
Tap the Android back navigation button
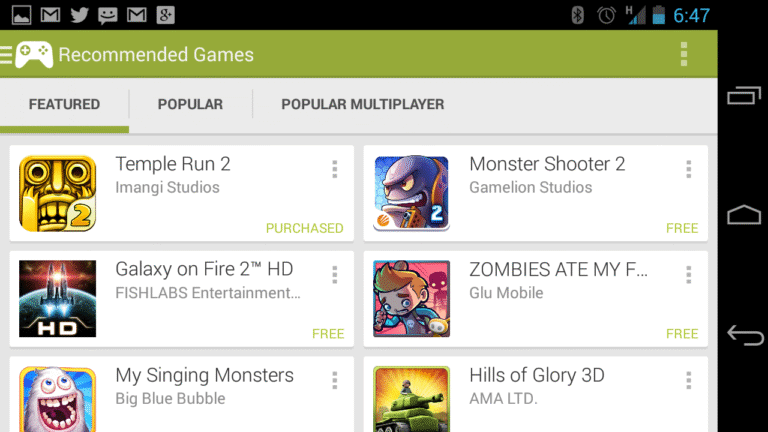pos(744,335)
